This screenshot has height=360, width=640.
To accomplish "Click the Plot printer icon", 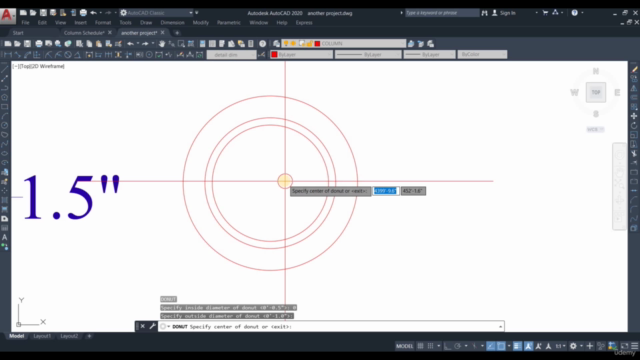I will (38, 44).
